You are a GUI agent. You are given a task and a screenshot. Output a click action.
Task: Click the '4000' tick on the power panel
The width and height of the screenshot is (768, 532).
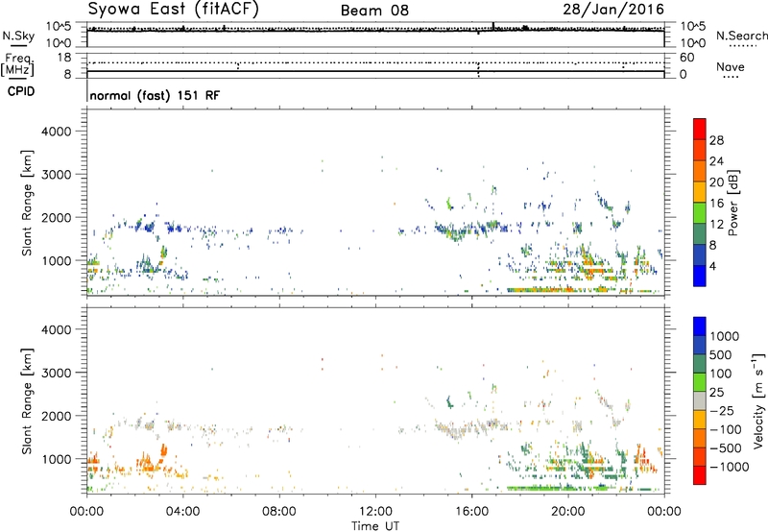(x=56, y=132)
